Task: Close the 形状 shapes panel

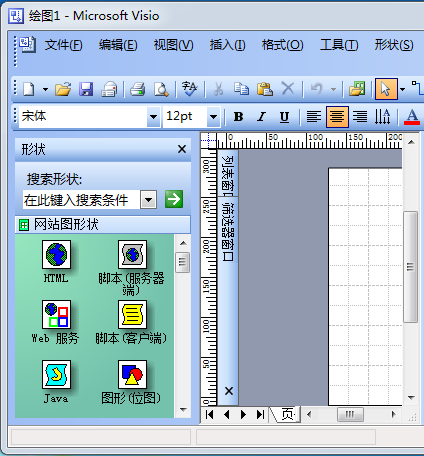Action: 182,149
